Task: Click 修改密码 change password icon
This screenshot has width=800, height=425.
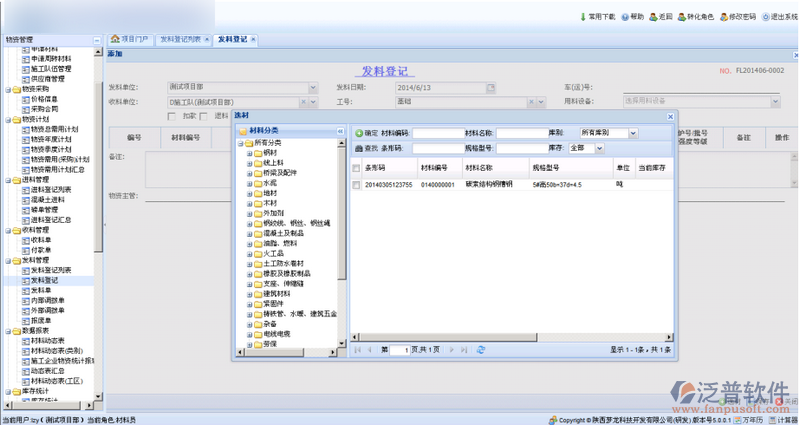Action: point(723,17)
